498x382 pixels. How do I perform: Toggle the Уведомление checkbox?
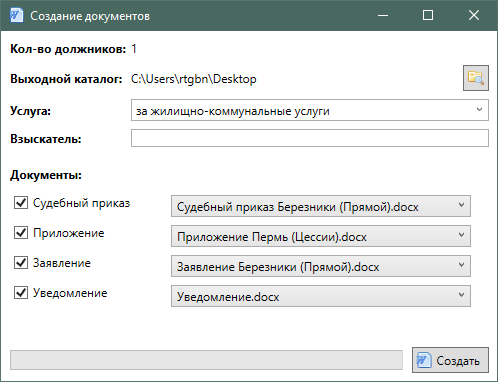[x=21, y=293]
